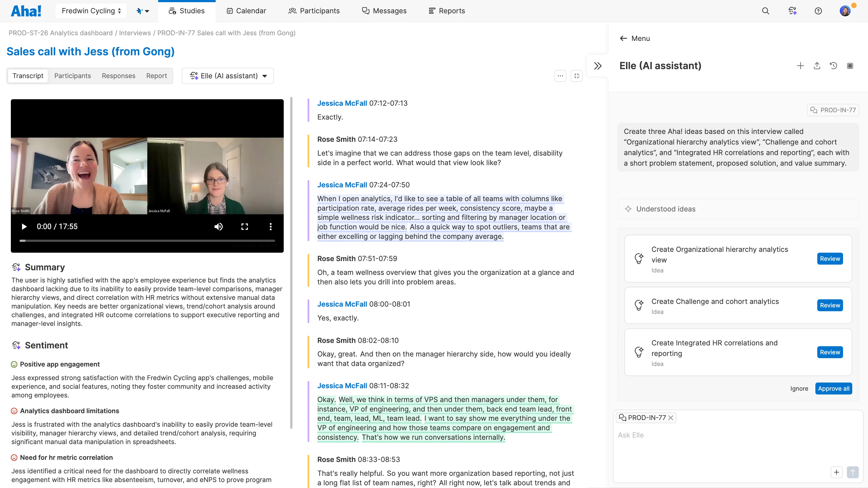Open the three-dot more options button

(x=560, y=76)
